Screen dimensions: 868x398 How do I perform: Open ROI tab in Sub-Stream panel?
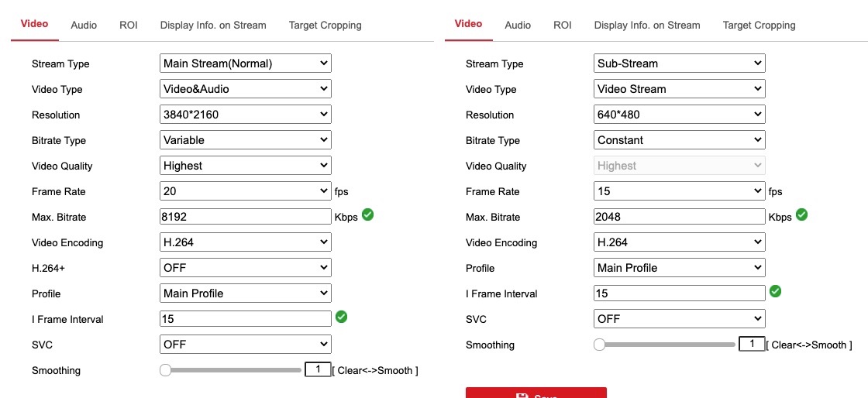[563, 25]
